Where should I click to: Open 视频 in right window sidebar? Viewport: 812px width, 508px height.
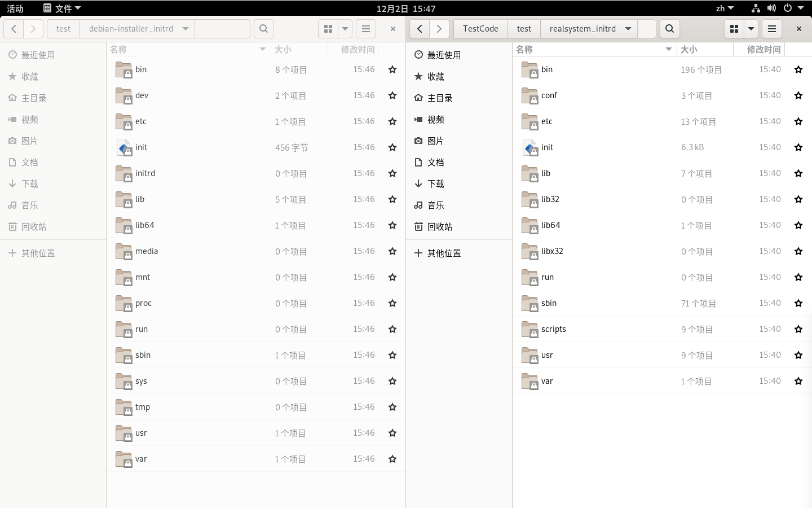pos(459,119)
